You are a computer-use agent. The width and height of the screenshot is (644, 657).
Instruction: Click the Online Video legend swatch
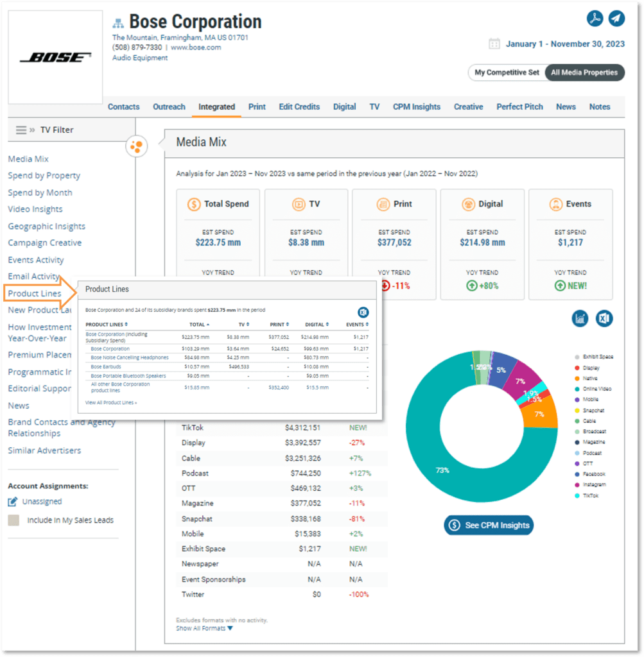[x=577, y=389]
